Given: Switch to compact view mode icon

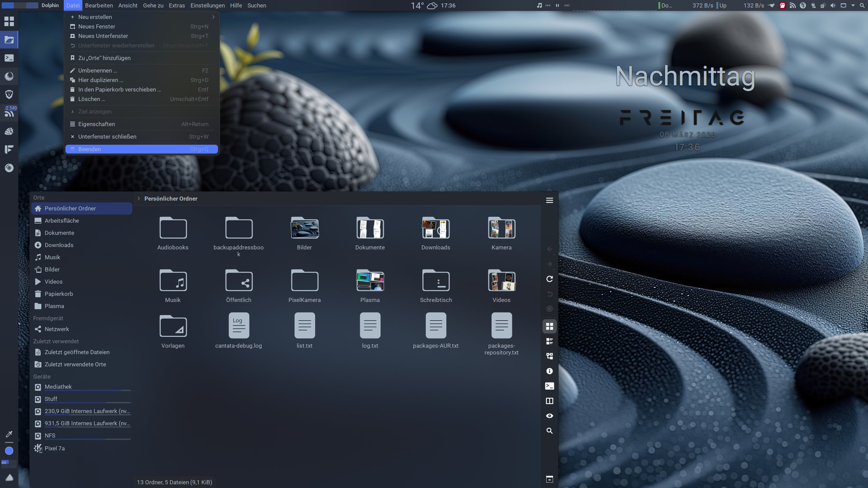Looking at the screenshot, I should (549, 341).
